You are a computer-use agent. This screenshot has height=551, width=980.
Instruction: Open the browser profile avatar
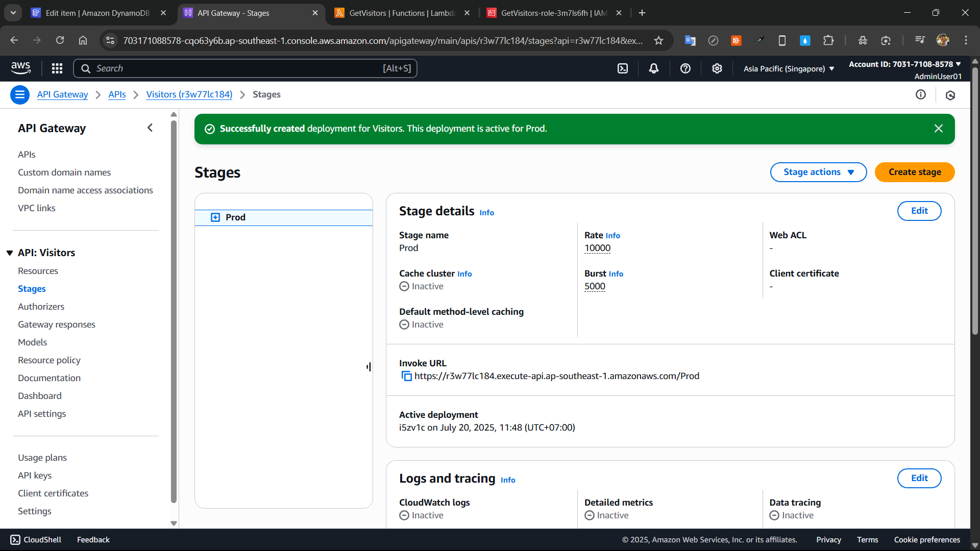pos(943,40)
